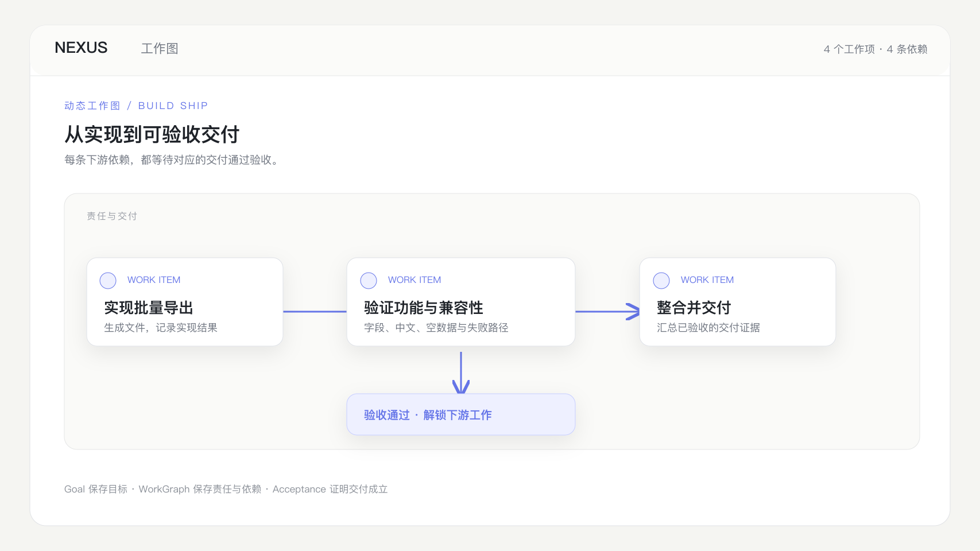Click the 验收通过 · 解锁下游工作 box
The width and height of the screenshot is (980, 551).
point(461,414)
